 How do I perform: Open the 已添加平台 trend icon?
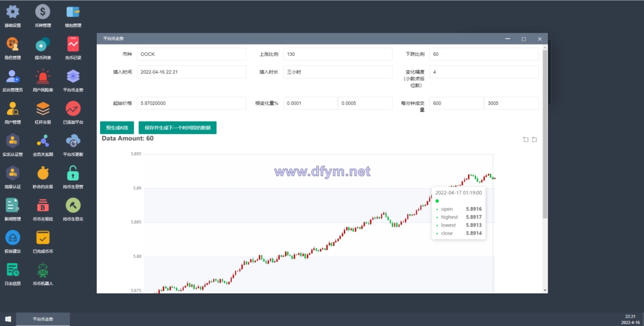tap(73, 108)
